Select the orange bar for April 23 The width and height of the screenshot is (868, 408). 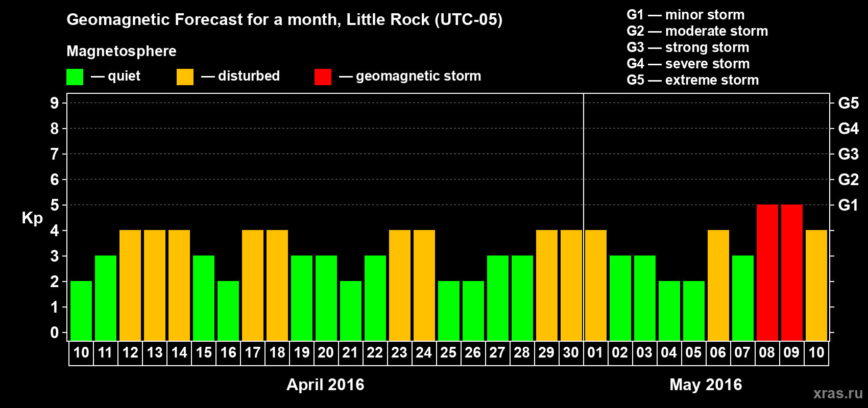tap(400, 285)
